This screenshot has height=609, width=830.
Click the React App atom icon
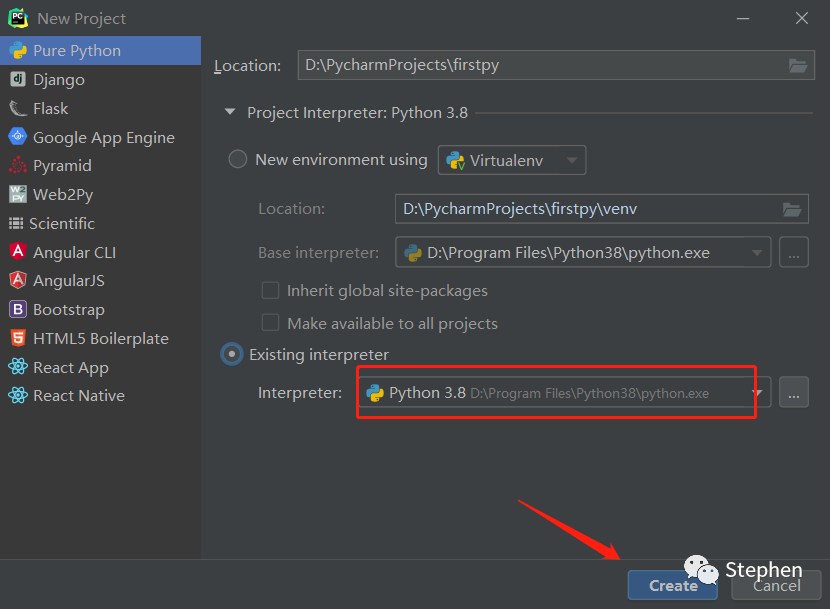point(18,366)
